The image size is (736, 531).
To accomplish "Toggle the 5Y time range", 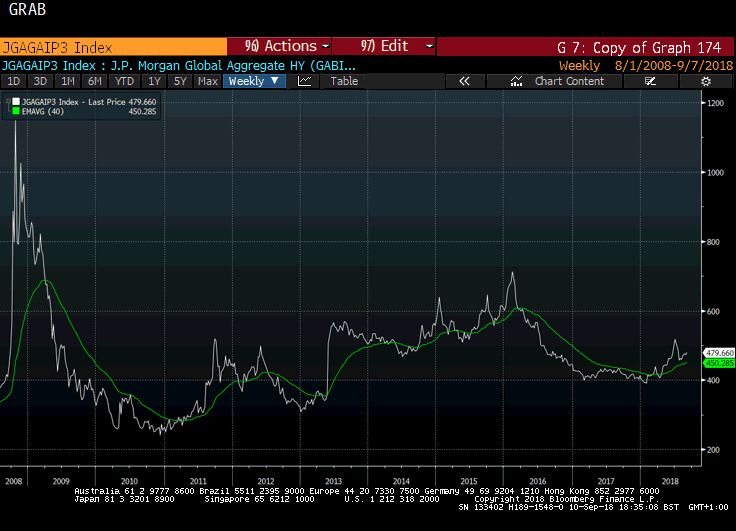I will tap(179, 81).
